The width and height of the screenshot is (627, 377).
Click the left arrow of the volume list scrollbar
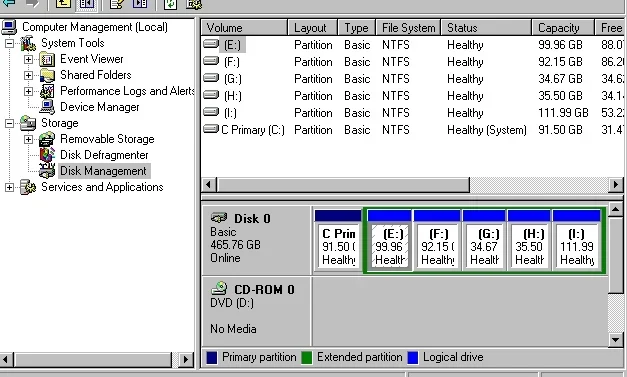208,185
